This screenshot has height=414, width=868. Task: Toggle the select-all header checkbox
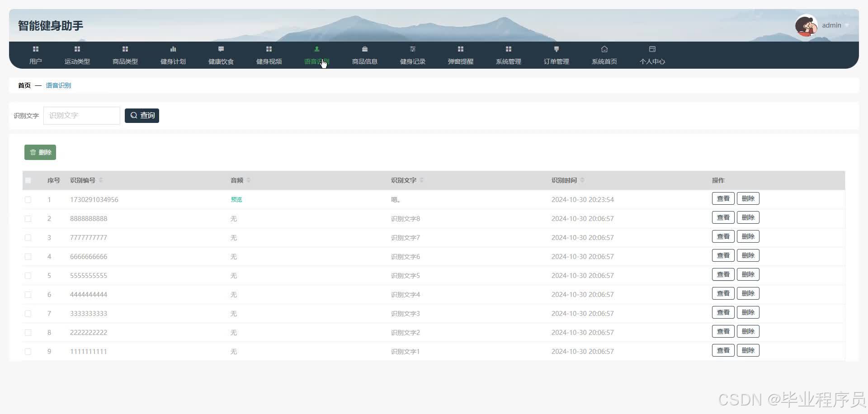tap(28, 180)
